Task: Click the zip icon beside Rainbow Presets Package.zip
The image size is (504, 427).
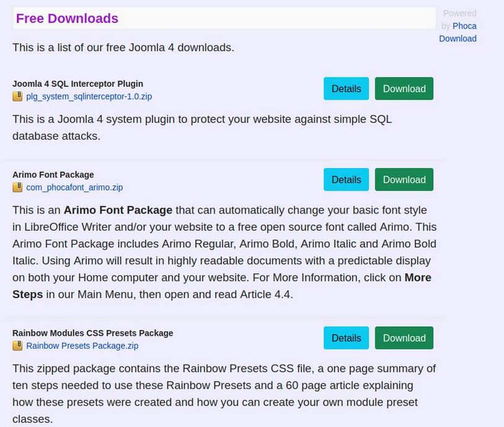Action: coord(17,346)
